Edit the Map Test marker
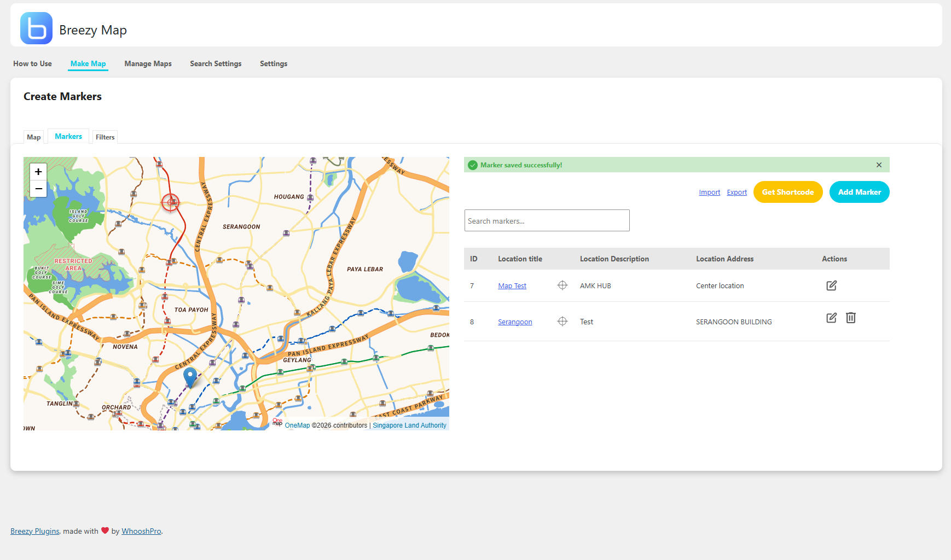Image resolution: width=951 pixels, height=560 pixels. 832,285
